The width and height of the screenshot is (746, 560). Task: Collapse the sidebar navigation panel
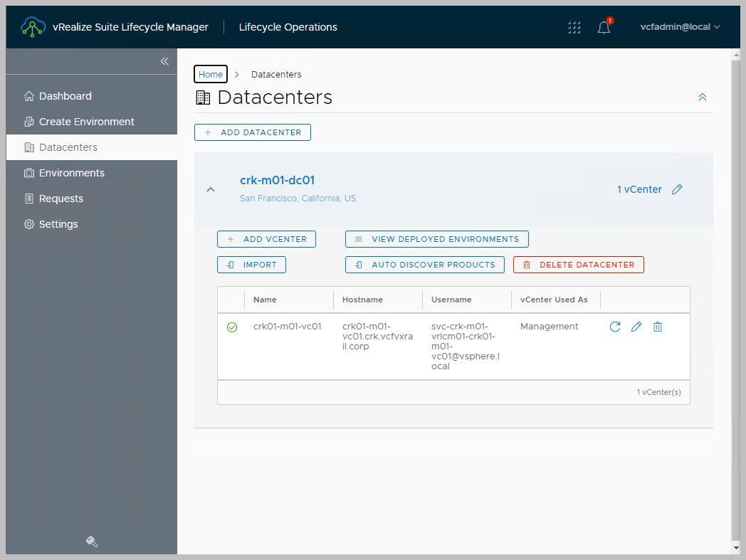(x=164, y=61)
